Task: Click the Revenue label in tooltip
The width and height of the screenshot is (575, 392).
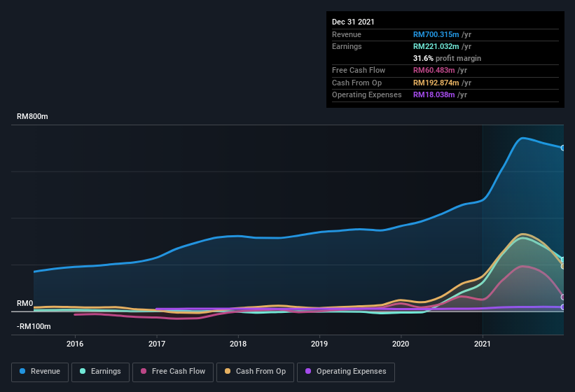Action: point(347,34)
